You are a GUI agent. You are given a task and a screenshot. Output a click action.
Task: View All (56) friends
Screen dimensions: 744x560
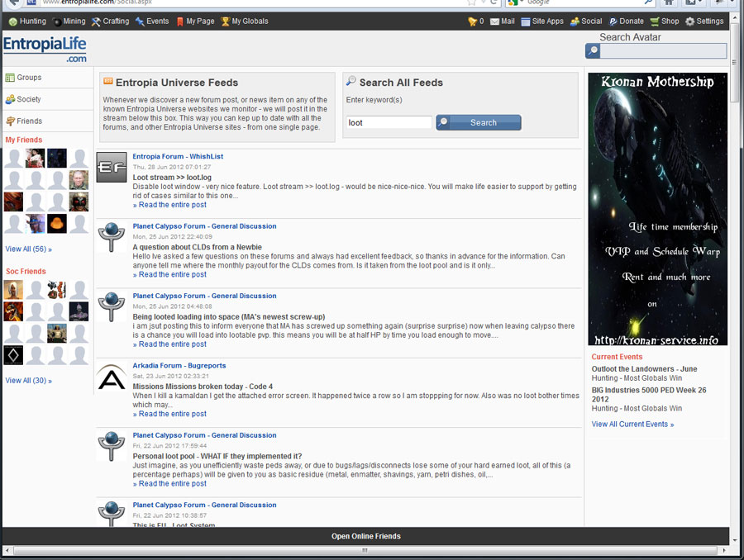tap(28, 249)
